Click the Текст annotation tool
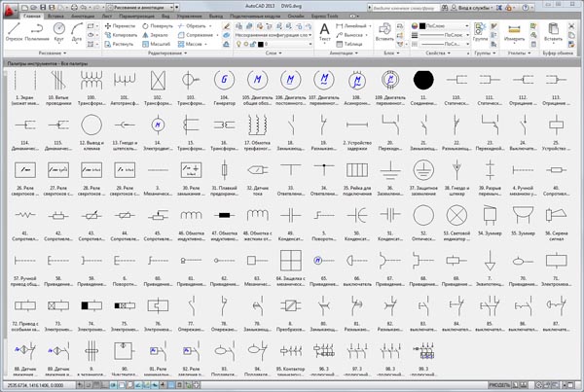The width and height of the screenshot is (584, 392). click(325, 31)
